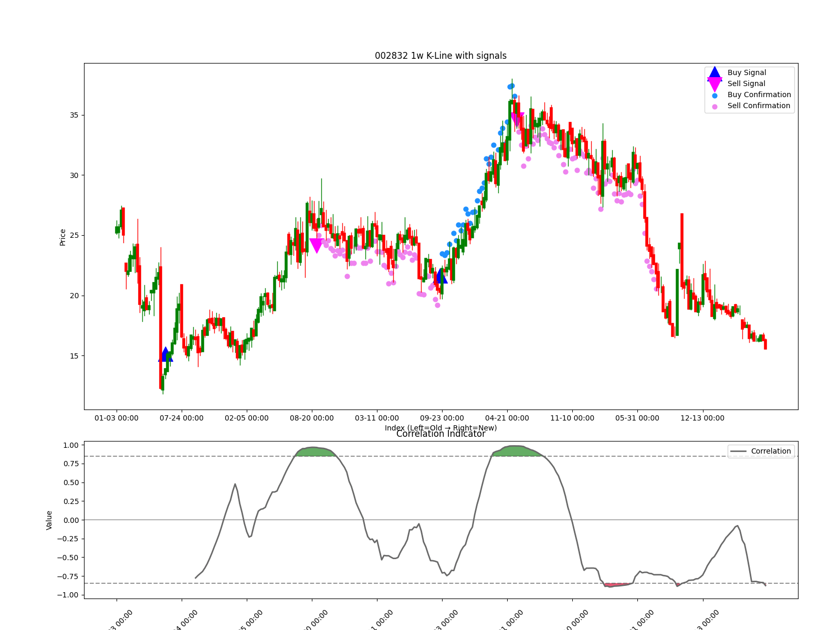Click the buy signal marker near price 15
The height and width of the screenshot is (630, 840).
pyautogui.click(x=165, y=354)
